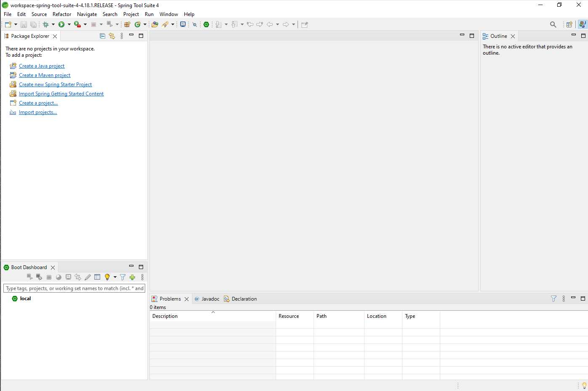
Task: Click the Save toolbar icon
Action: coord(24,24)
